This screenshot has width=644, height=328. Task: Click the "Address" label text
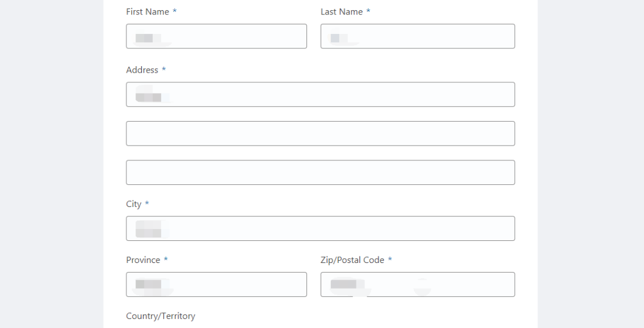click(142, 70)
